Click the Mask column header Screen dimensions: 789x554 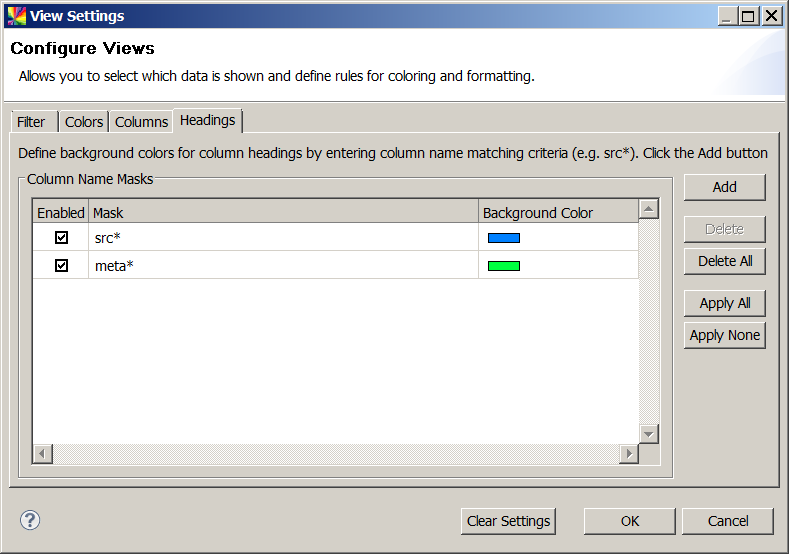283,213
